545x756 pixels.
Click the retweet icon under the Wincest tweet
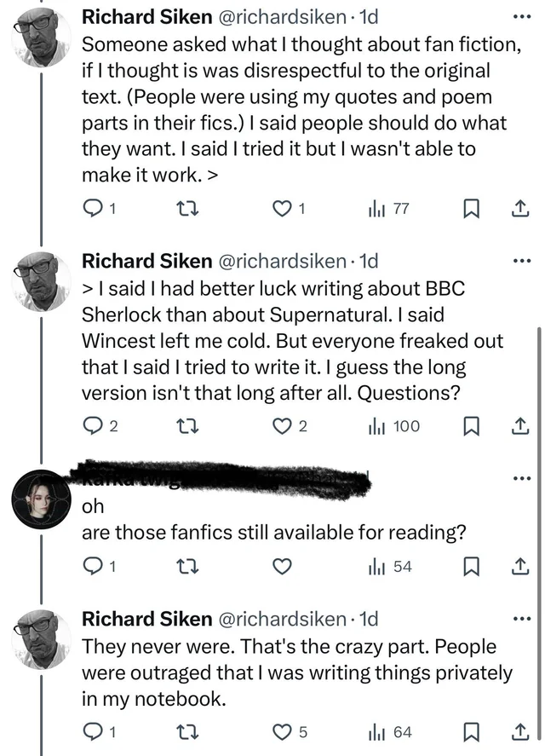(x=189, y=426)
